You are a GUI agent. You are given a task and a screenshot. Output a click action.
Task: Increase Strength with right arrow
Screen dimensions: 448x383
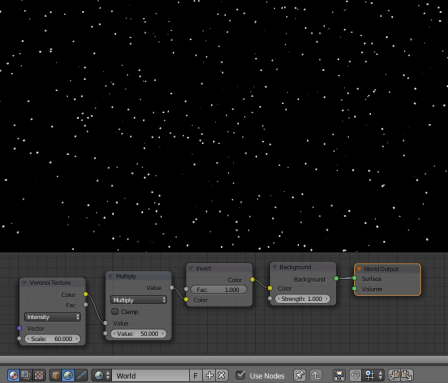point(327,299)
